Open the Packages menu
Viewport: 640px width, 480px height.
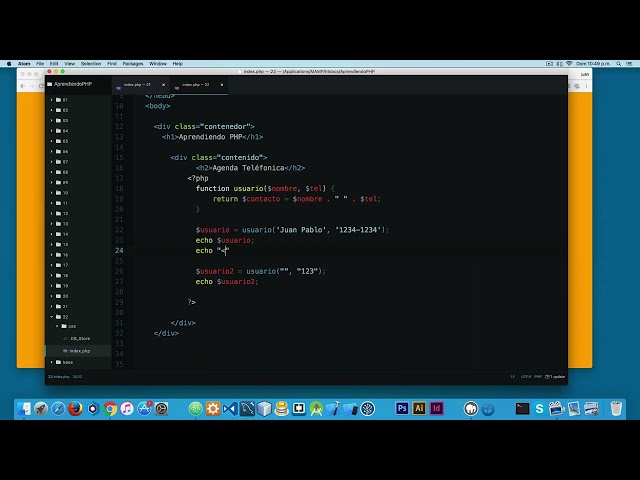[132, 63]
